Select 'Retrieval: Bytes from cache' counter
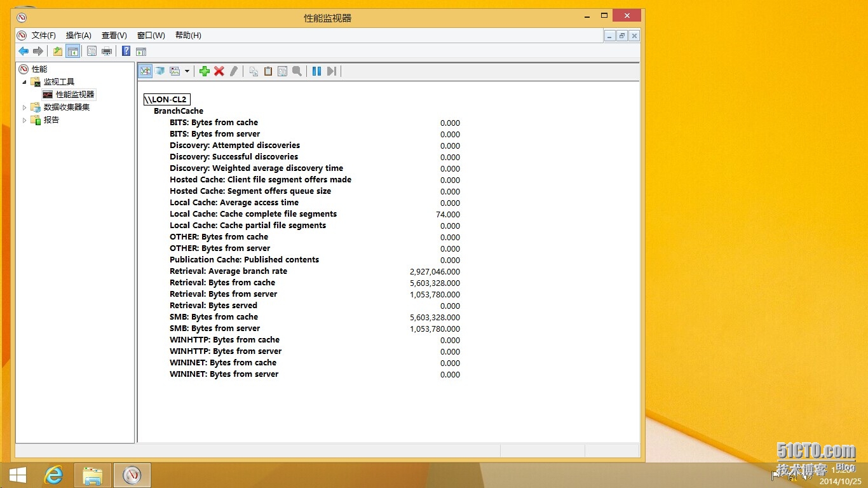 tap(222, 282)
